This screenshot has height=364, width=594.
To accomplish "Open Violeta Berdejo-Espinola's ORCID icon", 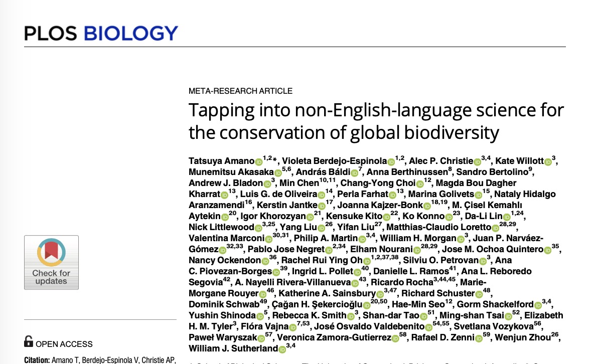I will coord(391,161).
